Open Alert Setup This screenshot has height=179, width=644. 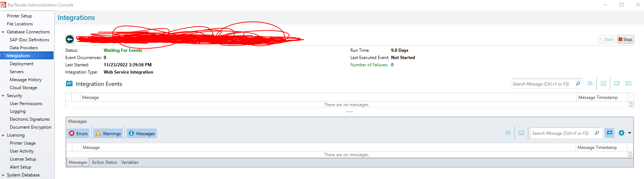click(x=20, y=167)
